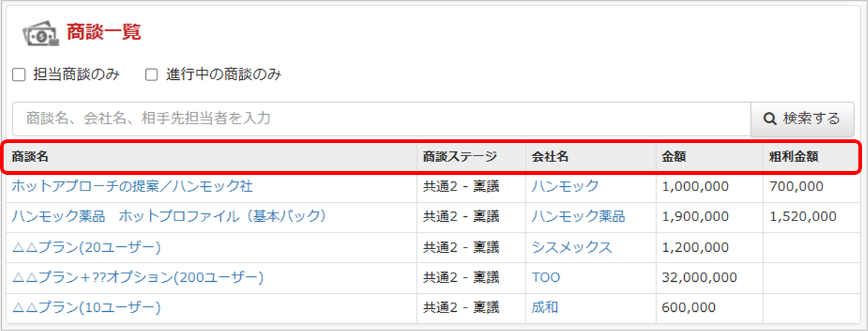Open ハンモック薬品 ホットプロファイル deal link
Image resolution: width=868 pixels, height=331 pixels.
[169, 216]
